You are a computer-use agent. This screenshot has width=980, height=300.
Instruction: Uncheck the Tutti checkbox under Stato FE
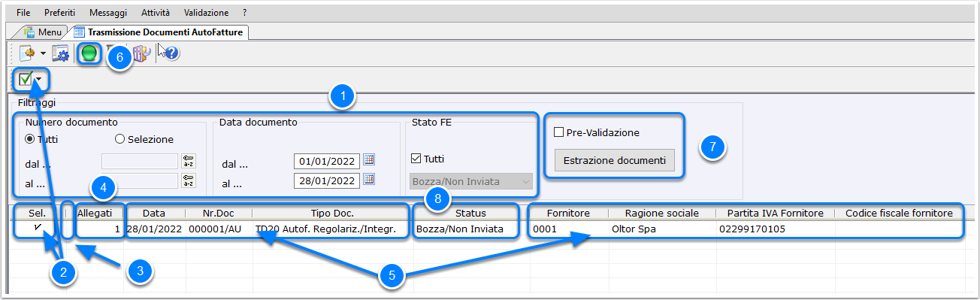(x=416, y=159)
